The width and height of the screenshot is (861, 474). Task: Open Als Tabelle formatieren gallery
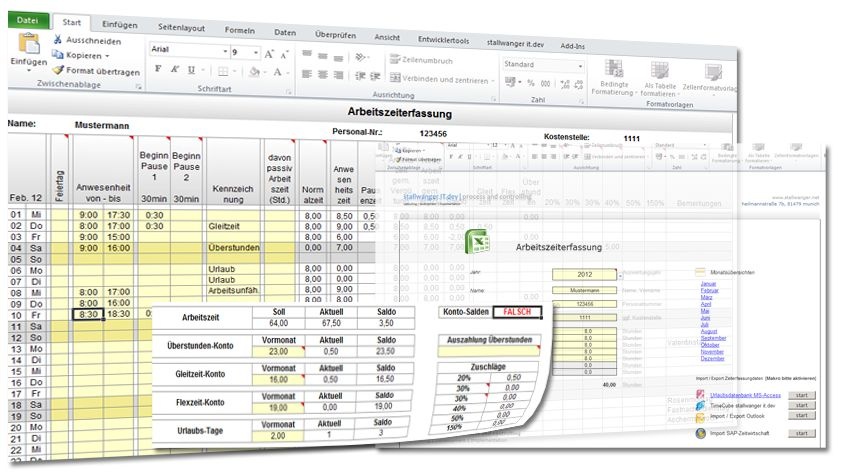coord(659,79)
